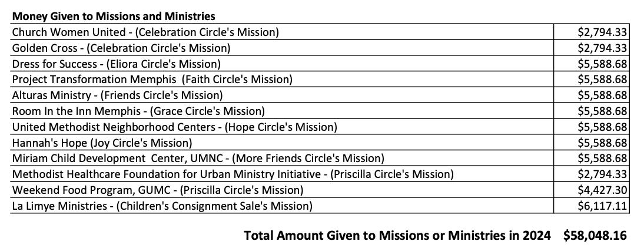This screenshot has width=644, height=251.
Task: Click the Weekend Food Program cell
Action: [x=157, y=190]
